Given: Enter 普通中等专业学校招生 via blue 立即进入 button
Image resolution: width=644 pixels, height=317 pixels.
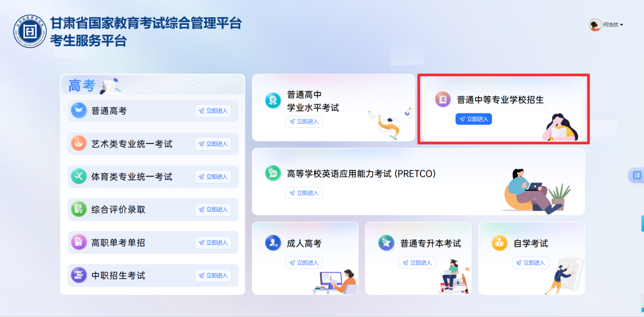Looking at the screenshot, I should coord(473,119).
